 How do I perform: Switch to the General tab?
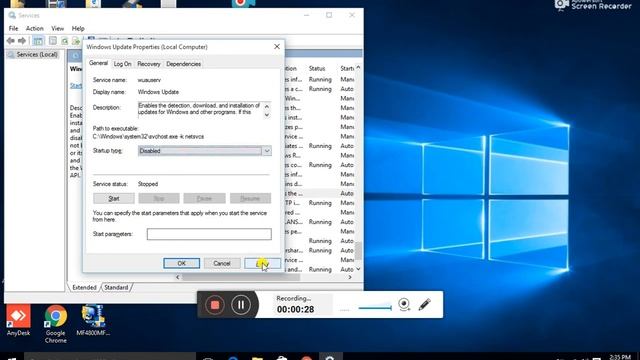98,63
